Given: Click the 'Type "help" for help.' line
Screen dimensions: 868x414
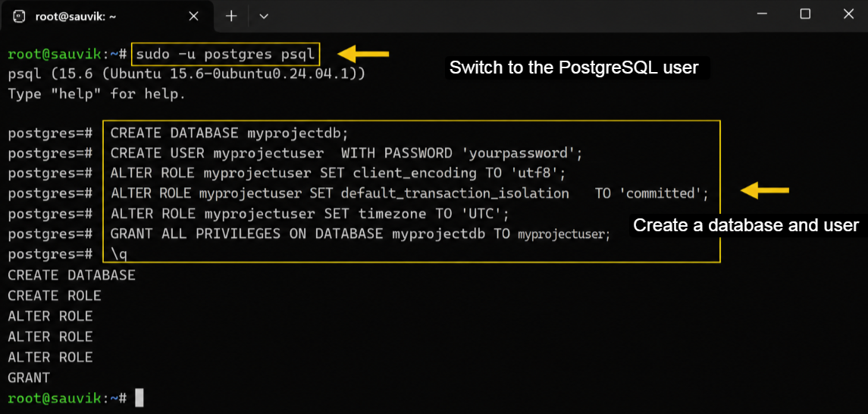Looking at the screenshot, I should [x=97, y=94].
